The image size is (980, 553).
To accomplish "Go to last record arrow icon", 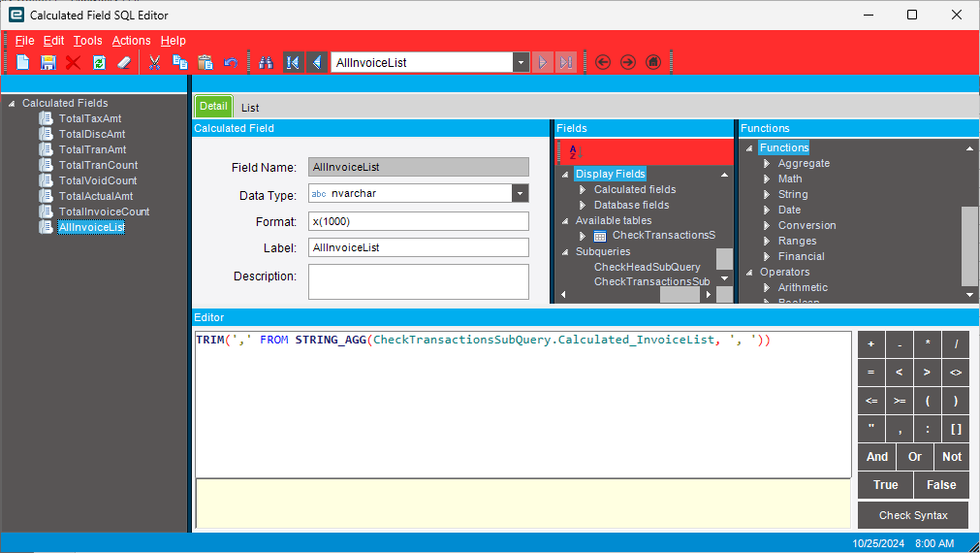I will (566, 62).
